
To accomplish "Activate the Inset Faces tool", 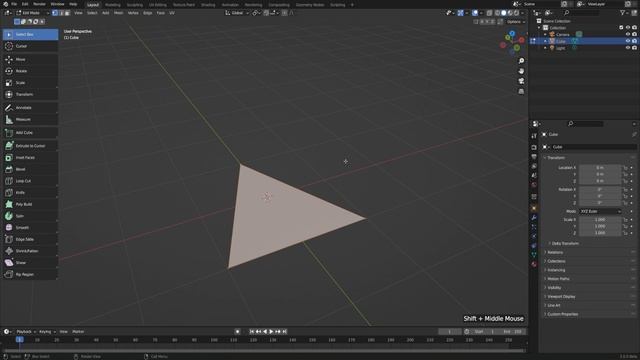I will click(x=30, y=158).
